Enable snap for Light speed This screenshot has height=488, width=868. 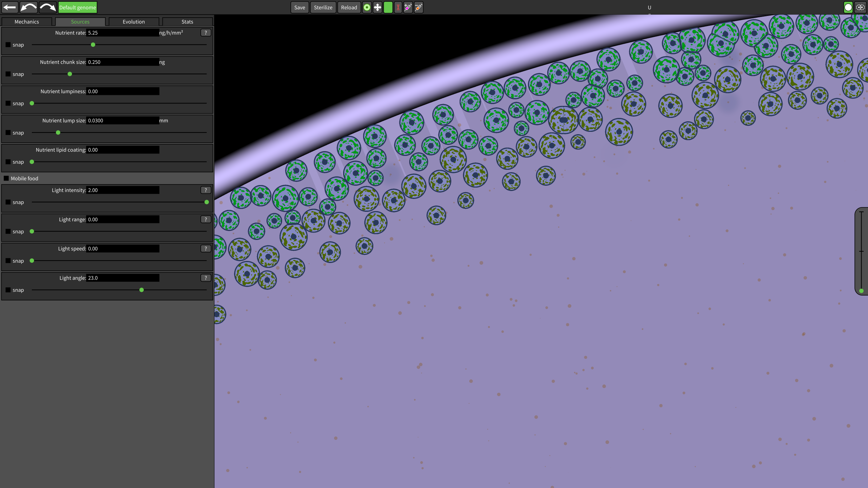point(8,261)
